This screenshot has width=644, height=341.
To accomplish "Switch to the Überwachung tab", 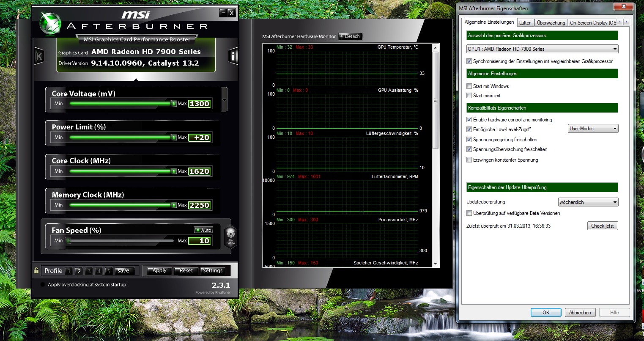I will click(551, 23).
